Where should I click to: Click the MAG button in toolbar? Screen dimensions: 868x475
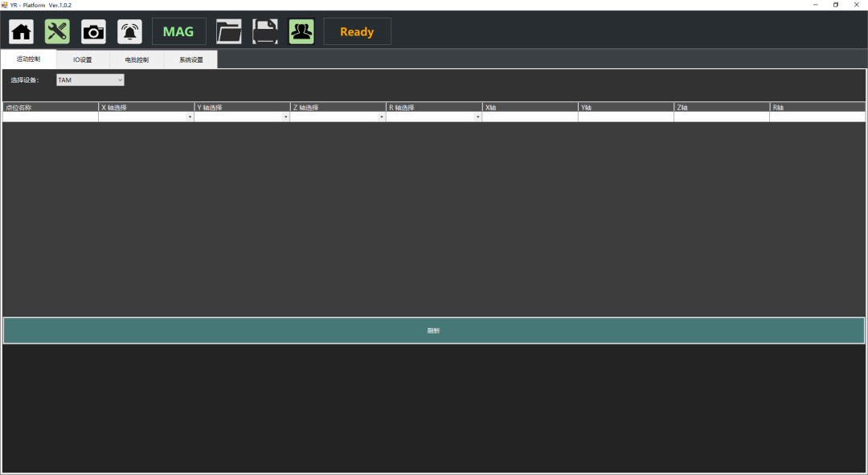click(178, 31)
